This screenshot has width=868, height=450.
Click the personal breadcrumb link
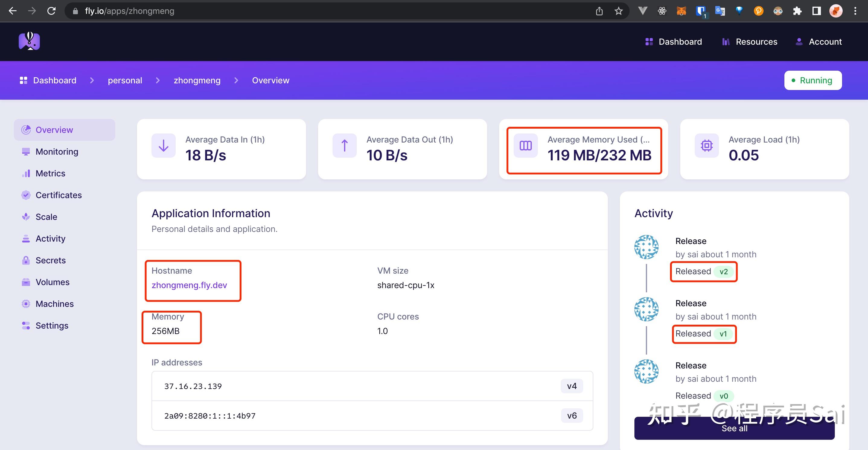[125, 81]
